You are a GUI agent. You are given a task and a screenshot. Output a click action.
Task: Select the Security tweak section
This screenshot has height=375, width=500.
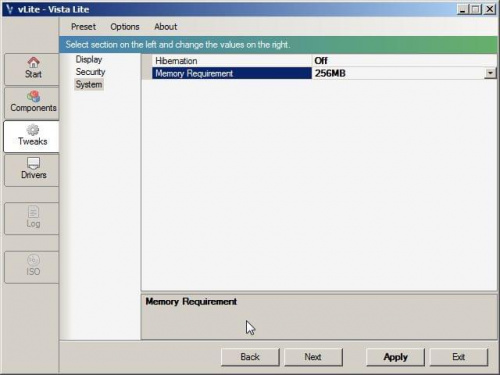pos(90,72)
